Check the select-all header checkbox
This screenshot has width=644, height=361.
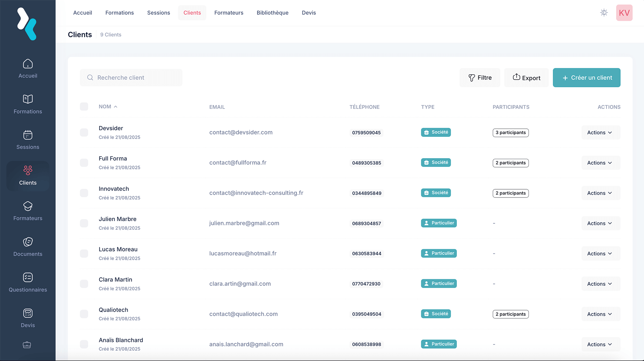coord(84,107)
